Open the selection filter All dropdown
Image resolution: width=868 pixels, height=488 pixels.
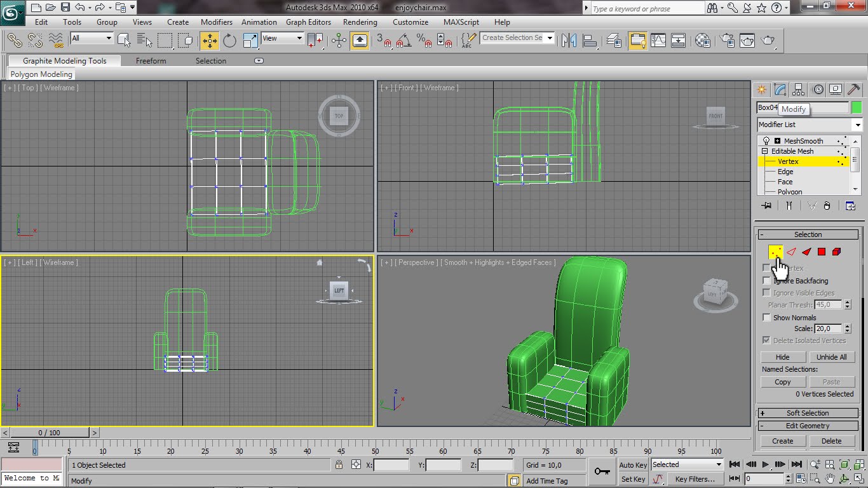[92, 38]
